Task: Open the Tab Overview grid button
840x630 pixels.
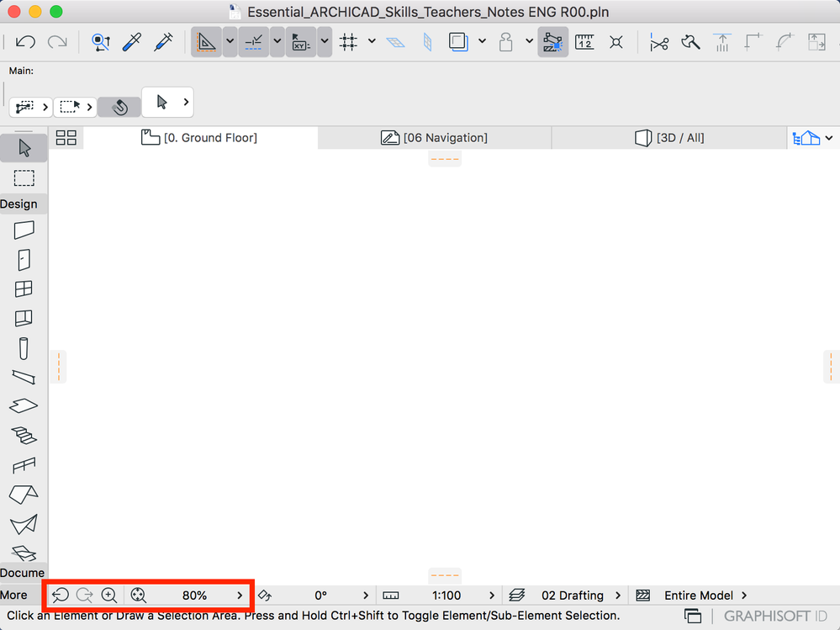Action: tap(66, 138)
